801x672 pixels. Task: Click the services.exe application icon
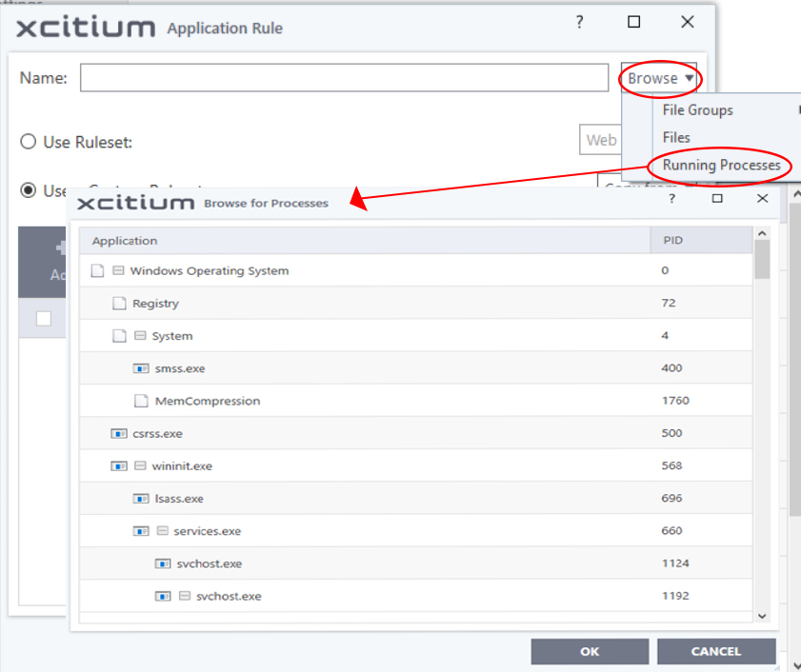tap(141, 531)
